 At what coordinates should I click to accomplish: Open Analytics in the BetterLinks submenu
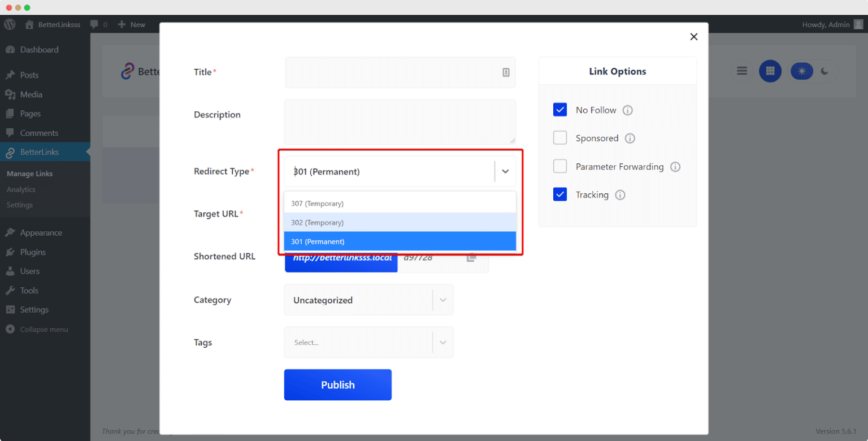point(21,189)
